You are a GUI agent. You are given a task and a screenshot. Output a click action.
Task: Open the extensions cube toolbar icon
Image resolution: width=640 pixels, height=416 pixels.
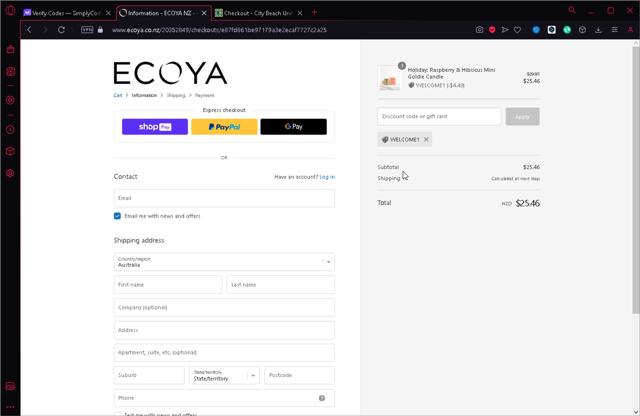tap(582, 30)
